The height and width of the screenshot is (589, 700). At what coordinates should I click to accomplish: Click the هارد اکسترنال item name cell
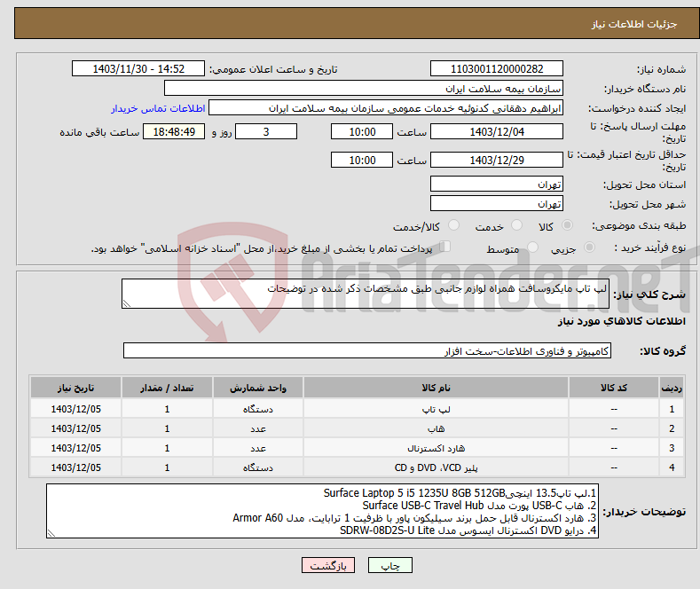(436, 448)
